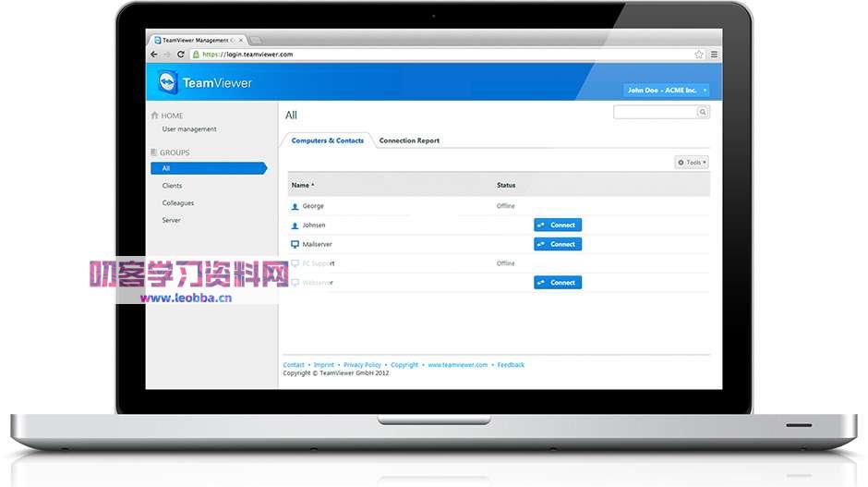Open the John Doe - ACME Inc. dropdown
Viewport: 868px width, 487px height.
(667, 90)
